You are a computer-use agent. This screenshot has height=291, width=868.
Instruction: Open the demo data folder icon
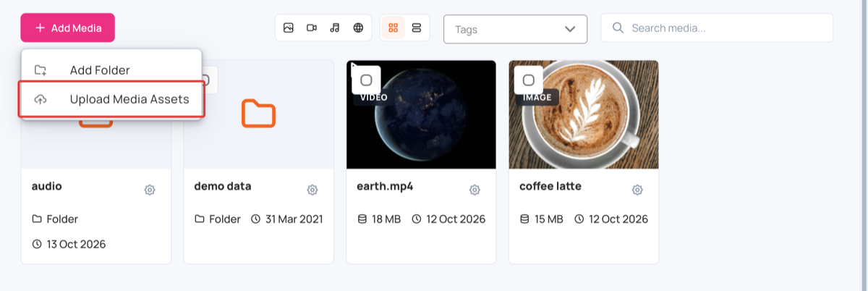[x=259, y=114]
